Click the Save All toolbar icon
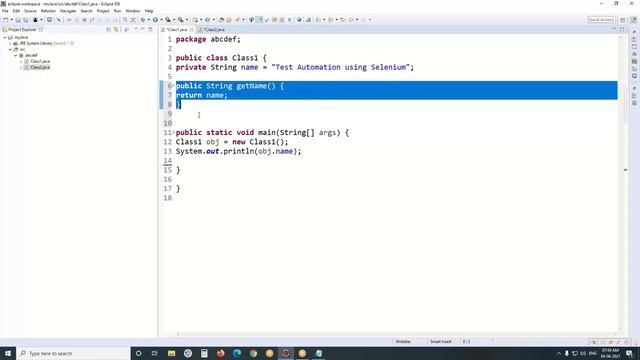This screenshot has width=640, height=360. [26, 20]
